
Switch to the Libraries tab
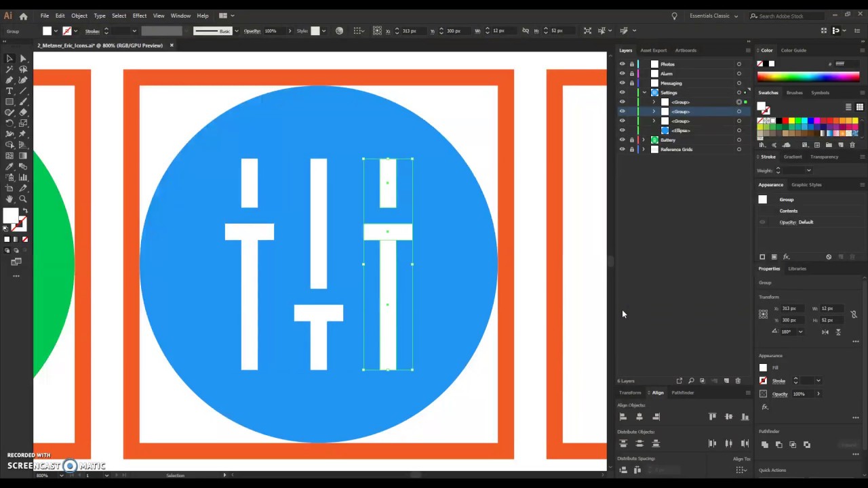pos(797,268)
